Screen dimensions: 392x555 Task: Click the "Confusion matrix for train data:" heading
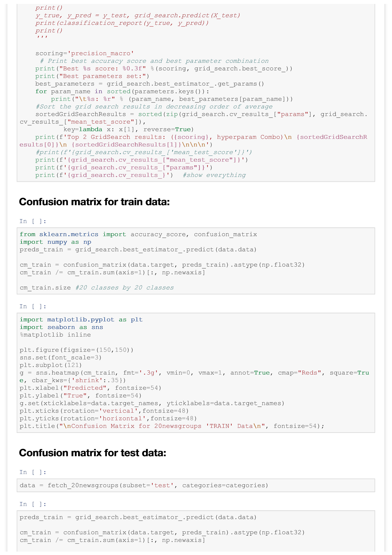click(x=94, y=202)
